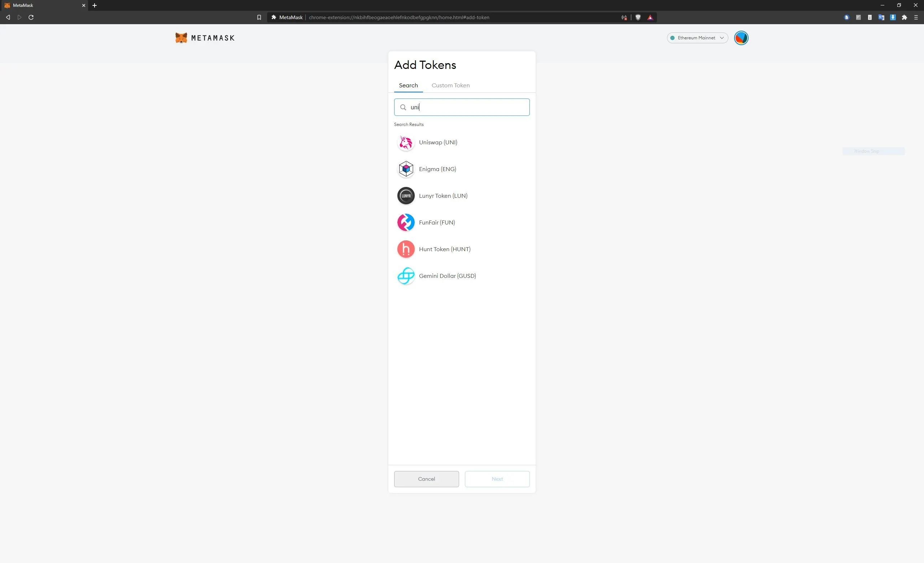
Task: Click the Lunyr Token (LUN) icon
Action: 406,195
